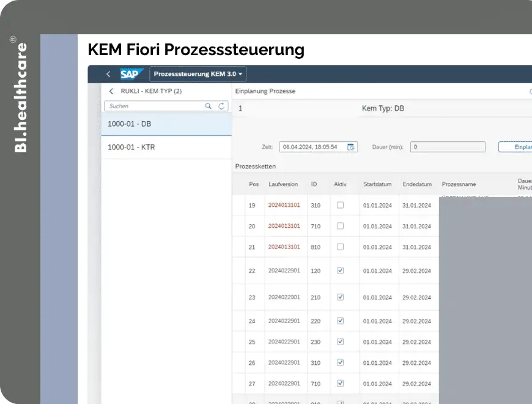Screen dimensions: 532x404
Task: Click the Kem Typ: DB header text
Action: 383,108
